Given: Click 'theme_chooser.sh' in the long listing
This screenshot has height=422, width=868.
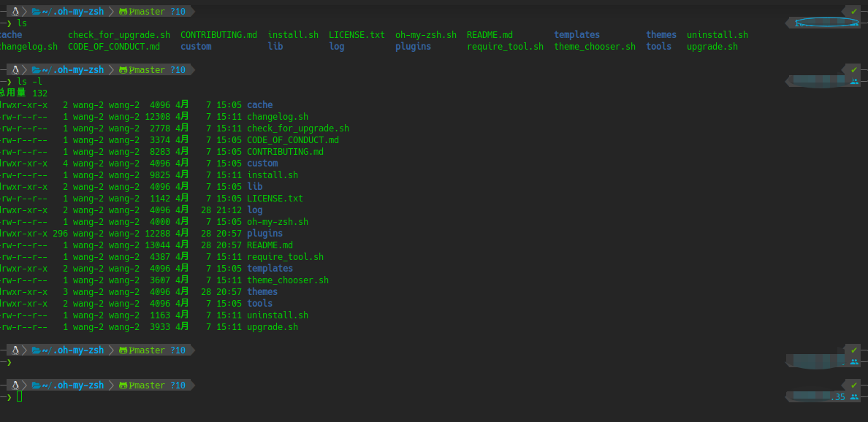Looking at the screenshot, I should [x=288, y=280].
